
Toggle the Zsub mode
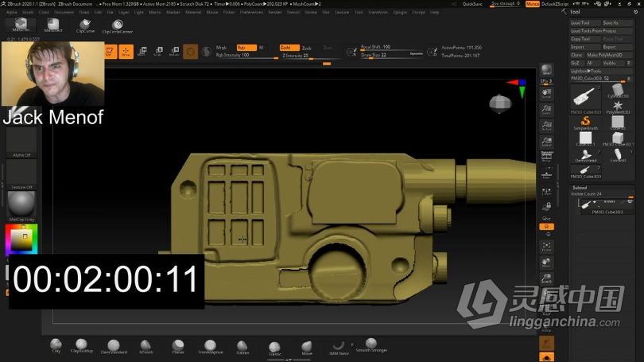coord(307,48)
